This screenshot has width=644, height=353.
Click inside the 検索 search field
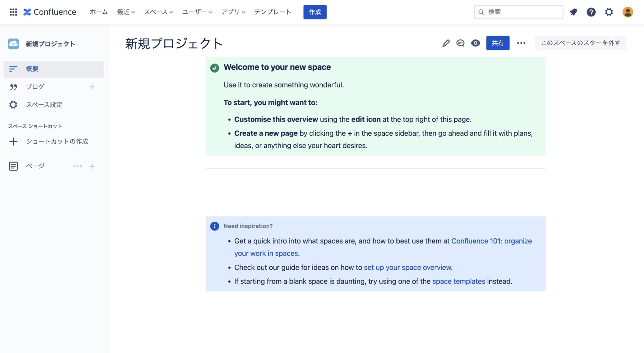[x=518, y=12]
